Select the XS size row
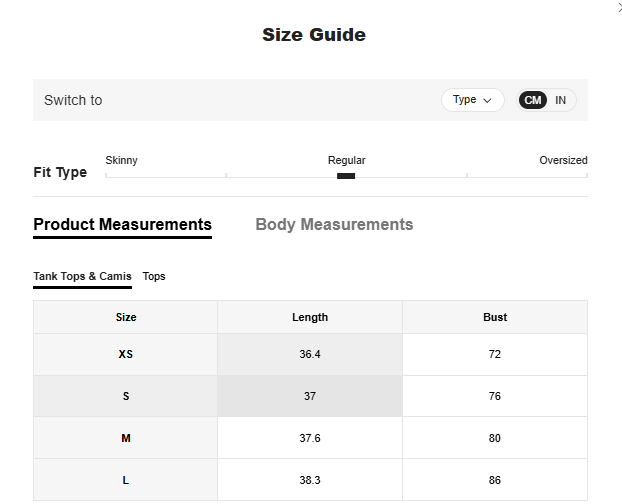The width and height of the screenshot is (622, 504). pyautogui.click(x=126, y=354)
